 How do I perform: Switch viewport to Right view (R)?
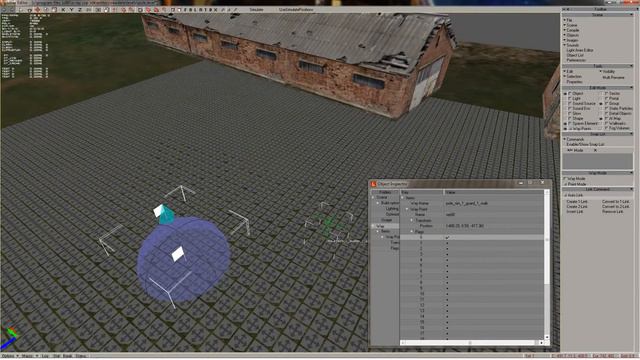coord(200,9)
